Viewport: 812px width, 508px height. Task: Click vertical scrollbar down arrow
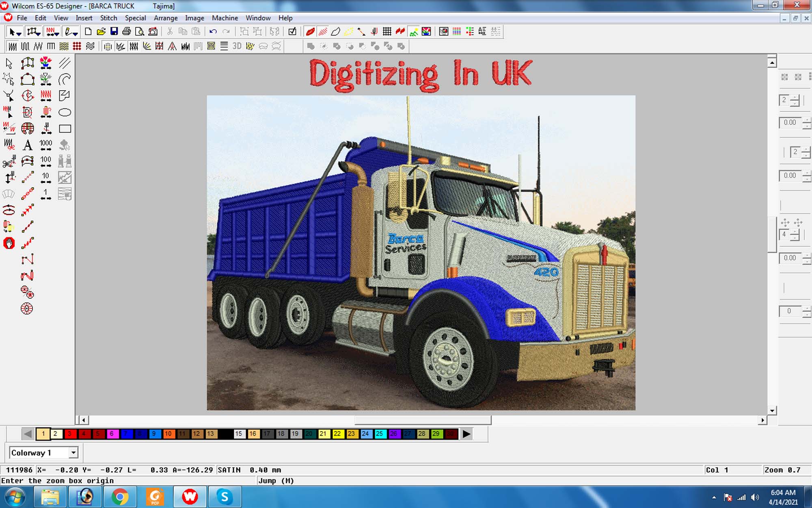[x=772, y=410]
